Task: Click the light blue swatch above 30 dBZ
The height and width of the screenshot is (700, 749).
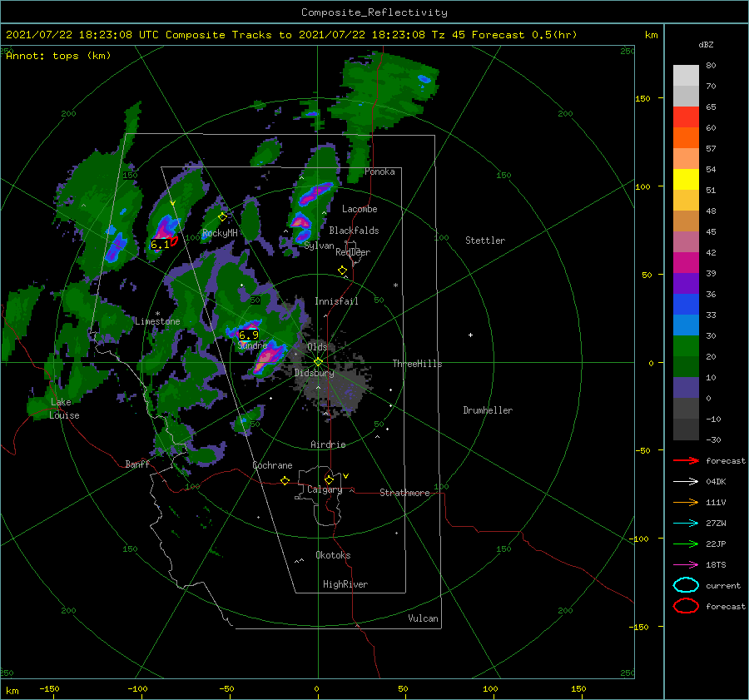Action: coord(686,325)
